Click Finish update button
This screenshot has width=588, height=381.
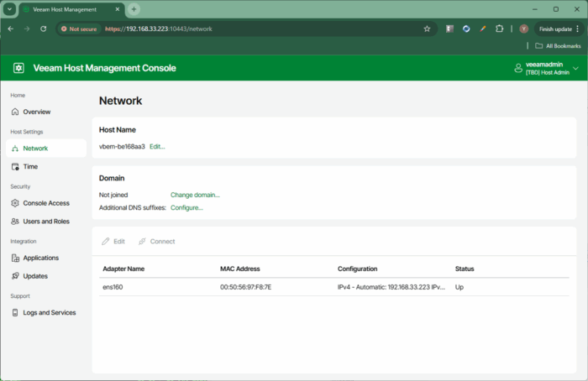click(555, 29)
